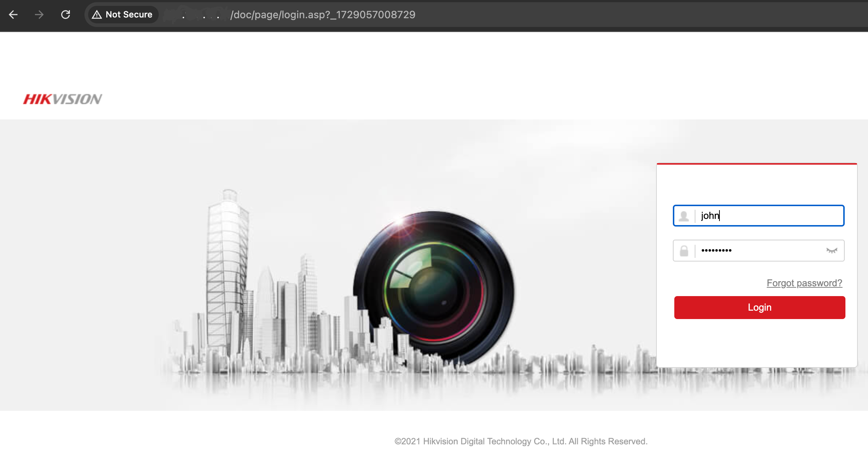This screenshot has width=868, height=464.
Task: Focus the password field
Action: coord(758,251)
